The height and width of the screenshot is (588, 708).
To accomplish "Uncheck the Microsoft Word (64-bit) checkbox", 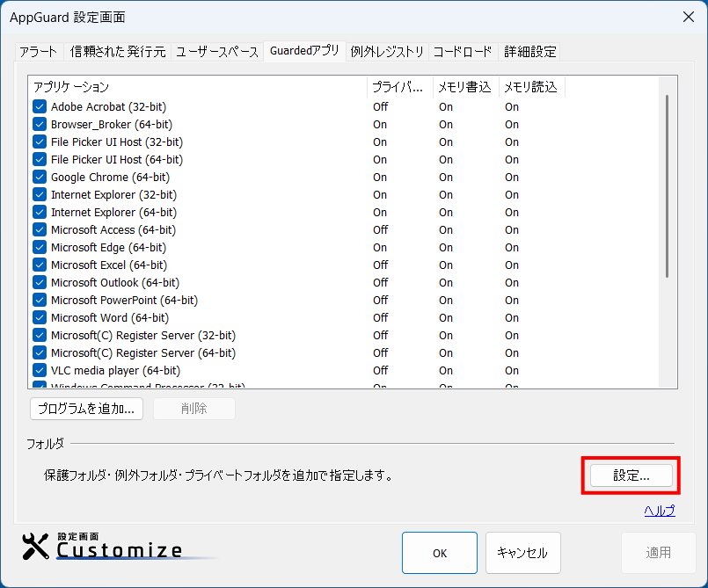I will [40, 317].
